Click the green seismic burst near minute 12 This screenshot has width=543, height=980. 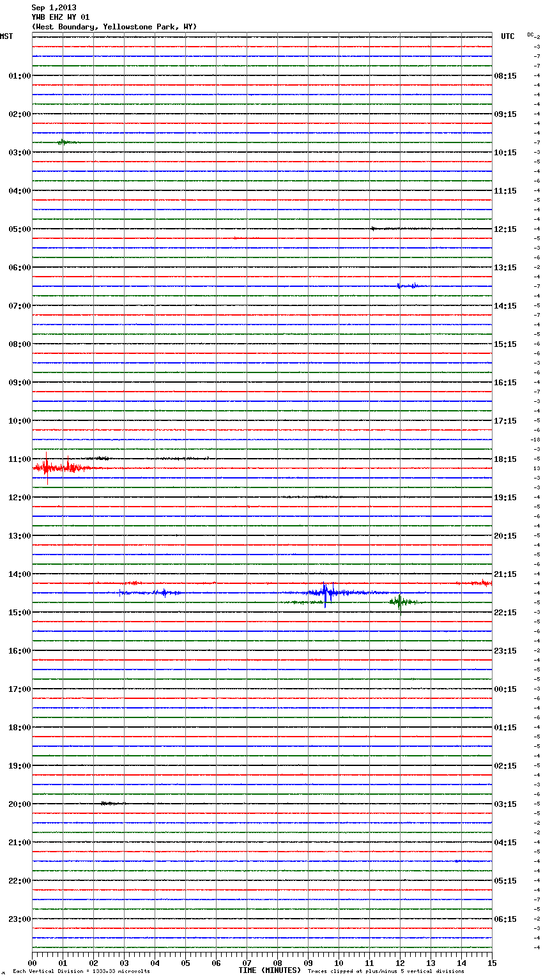pos(400,602)
